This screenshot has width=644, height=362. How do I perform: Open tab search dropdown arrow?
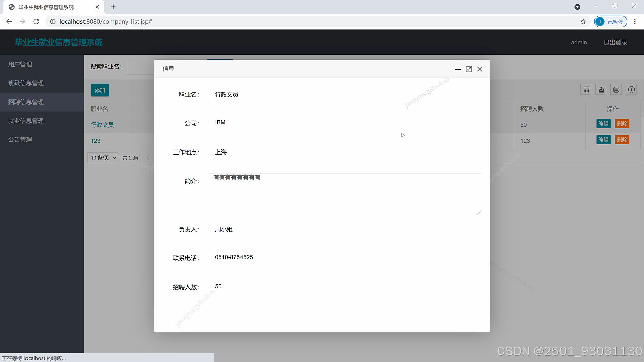pyautogui.click(x=577, y=7)
